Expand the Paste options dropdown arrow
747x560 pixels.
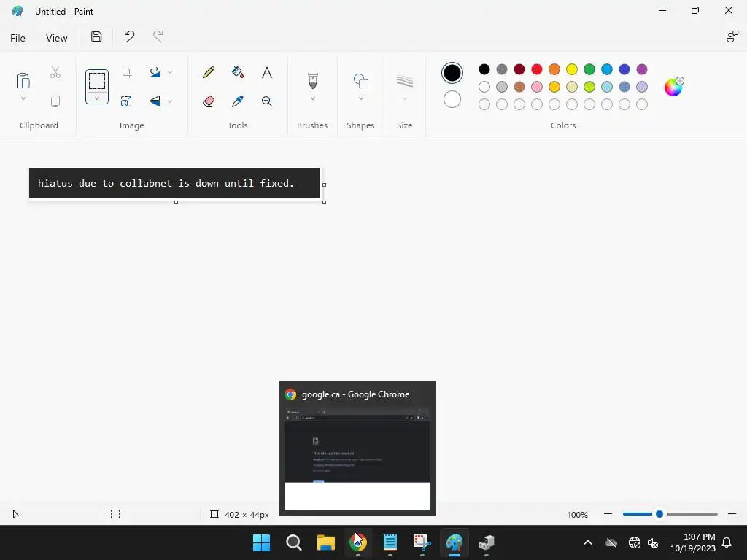23,98
